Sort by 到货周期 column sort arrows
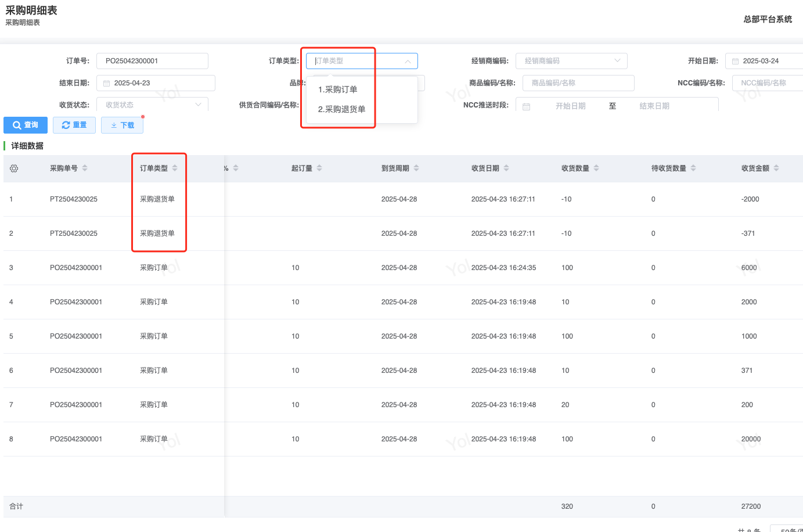The width and height of the screenshot is (803, 532). tap(416, 168)
